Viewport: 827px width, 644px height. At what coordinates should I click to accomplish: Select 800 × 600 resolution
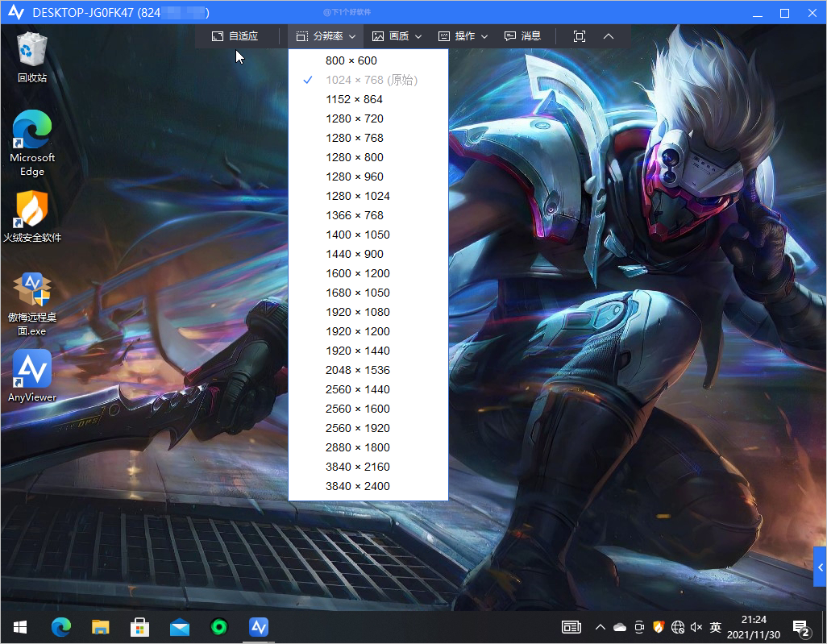pos(351,60)
